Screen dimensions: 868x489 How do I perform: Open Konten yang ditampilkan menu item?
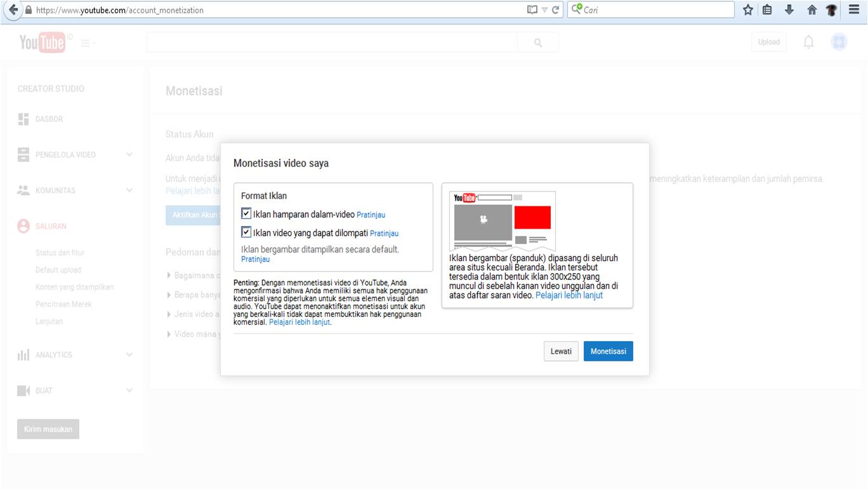pyautogui.click(x=74, y=287)
